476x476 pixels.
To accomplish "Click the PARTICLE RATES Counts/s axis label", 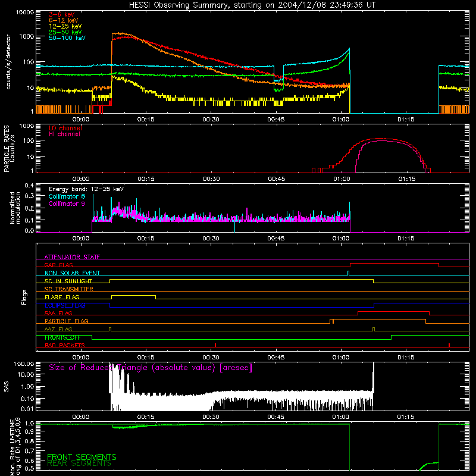I will click(9, 149).
